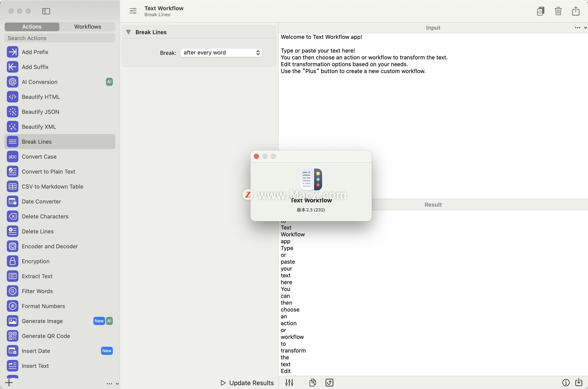588x389 pixels.
Task: Click the Date Converter icon
Action: coord(13,202)
